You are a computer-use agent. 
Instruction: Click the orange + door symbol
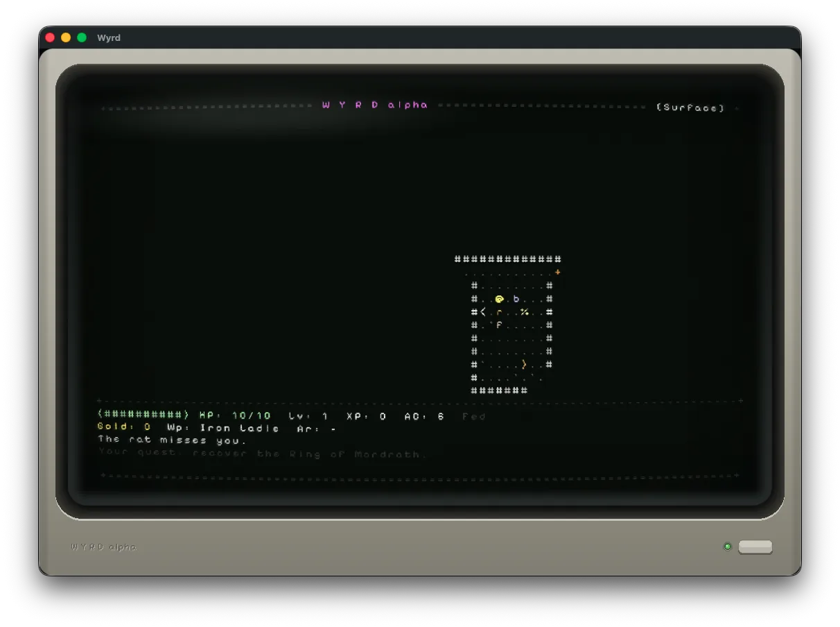[558, 273]
